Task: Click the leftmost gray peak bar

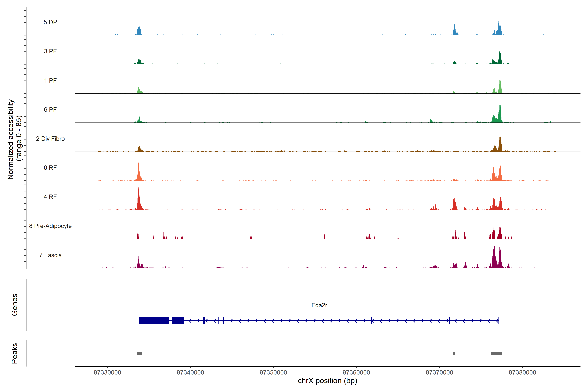Action: [139, 353]
